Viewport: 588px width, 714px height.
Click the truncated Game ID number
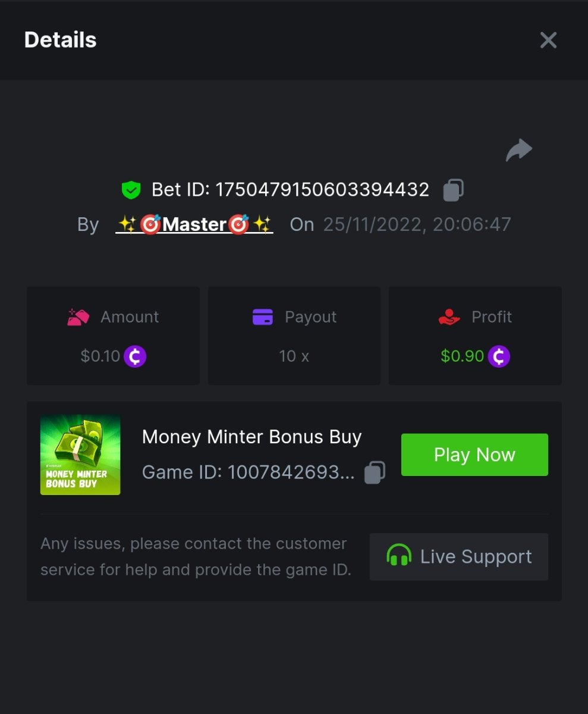coord(291,472)
